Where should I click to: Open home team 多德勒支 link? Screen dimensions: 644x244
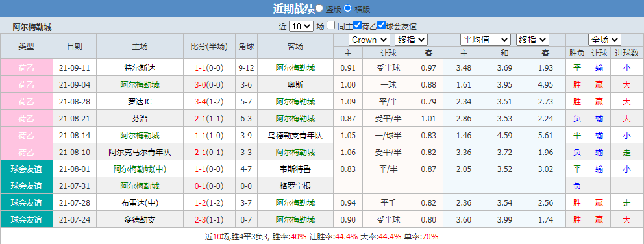click(140, 220)
